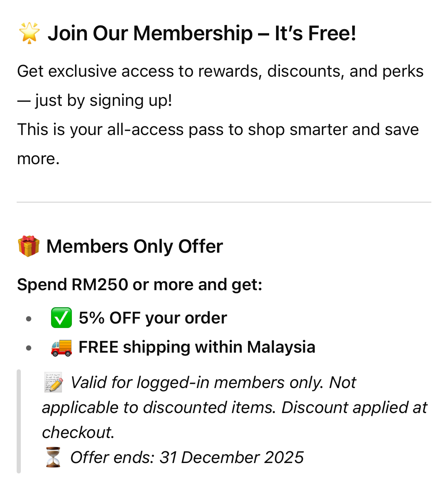Click the green checkmark emoji

(61, 318)
